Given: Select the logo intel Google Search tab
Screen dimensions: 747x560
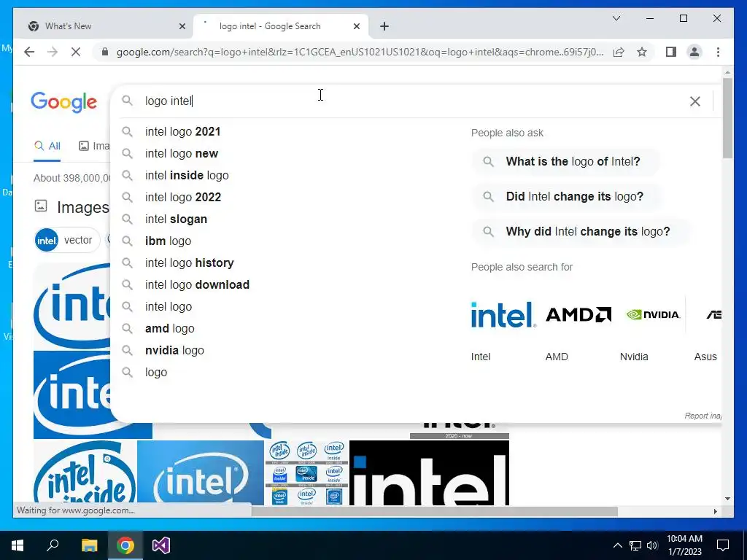Looking at the screenshot, I should pos(281,26).
